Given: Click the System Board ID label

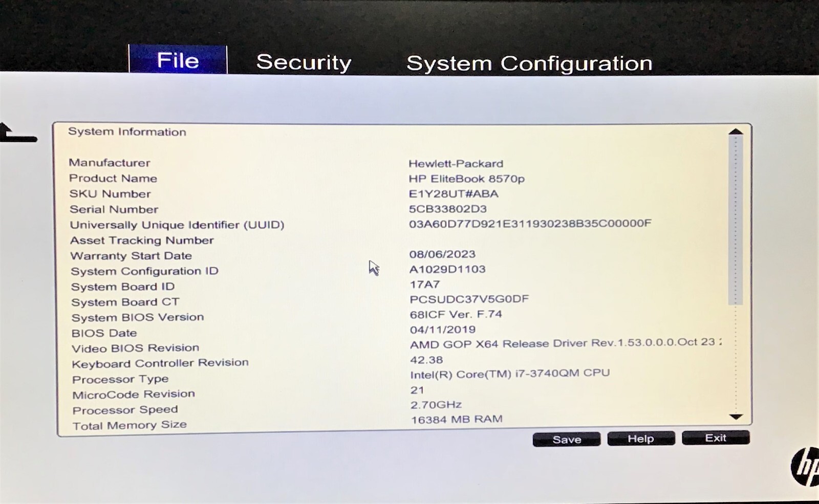Looking at the screenshot, I should [123, 287].
